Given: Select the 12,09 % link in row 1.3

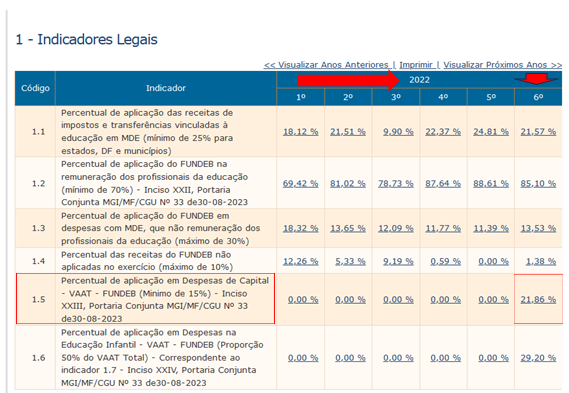Looking at the screenshot, I should [396, 228].
